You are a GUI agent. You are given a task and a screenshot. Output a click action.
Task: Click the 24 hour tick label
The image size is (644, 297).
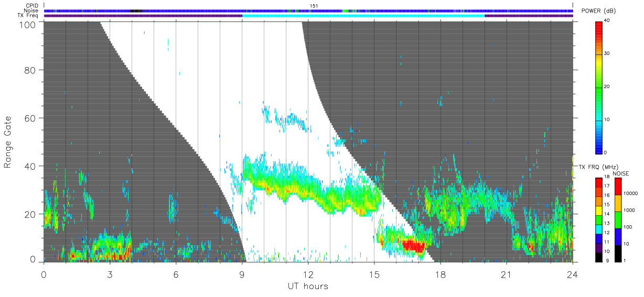572,274
